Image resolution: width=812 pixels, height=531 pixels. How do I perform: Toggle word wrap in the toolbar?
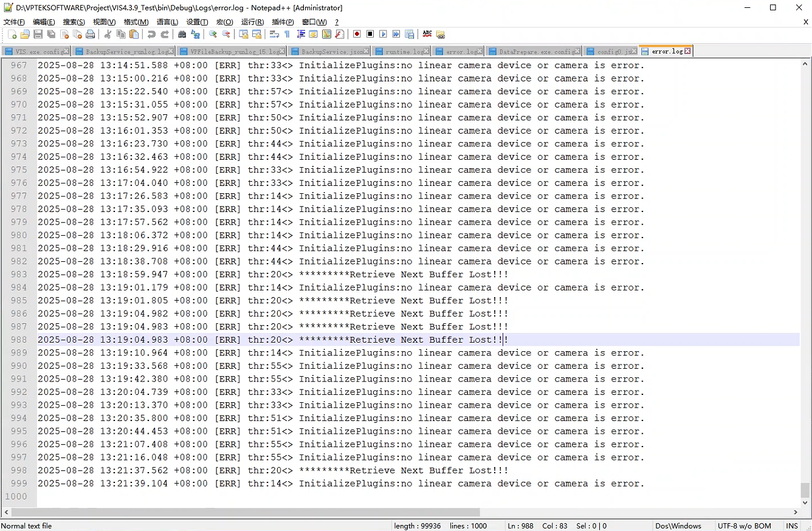[x=274, y=35]
